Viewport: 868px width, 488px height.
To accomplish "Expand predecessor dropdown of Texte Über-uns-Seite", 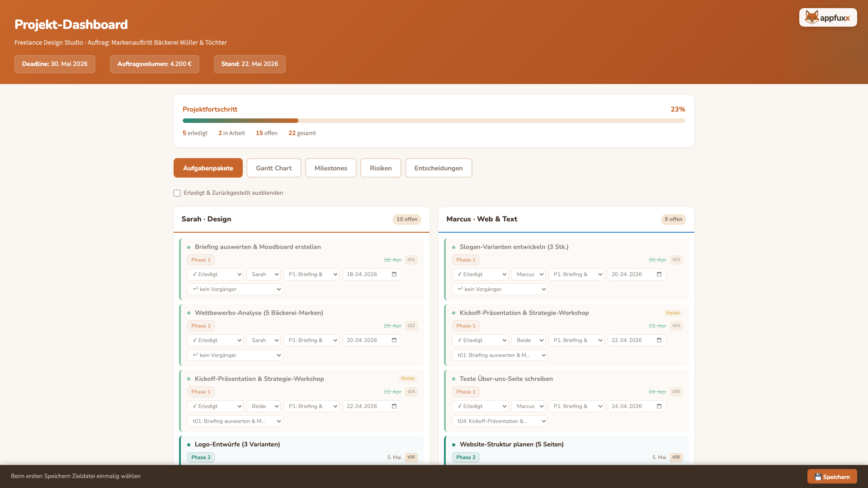I will click(500, 421).
